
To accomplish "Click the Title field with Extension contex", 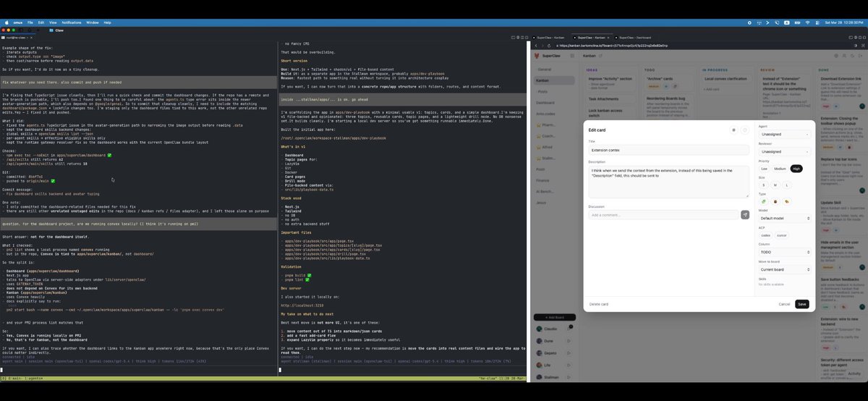I will point(668,150).
